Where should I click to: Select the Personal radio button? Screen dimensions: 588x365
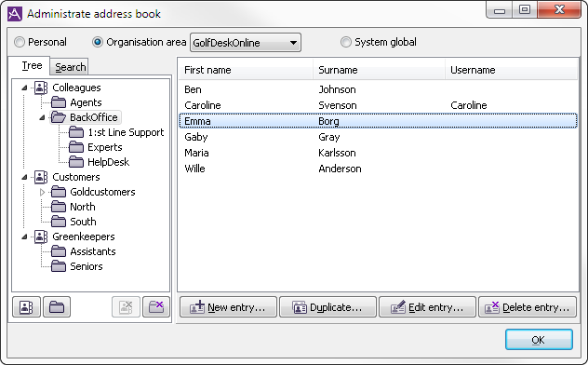point(20,42)
